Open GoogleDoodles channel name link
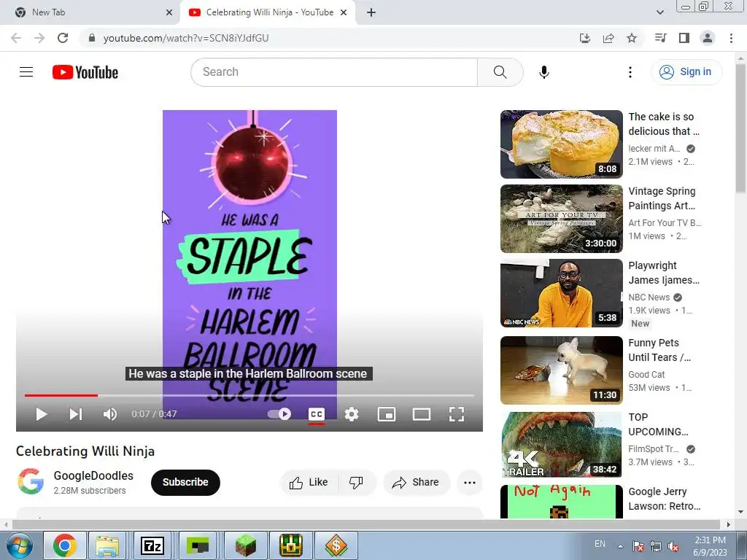 (x=93, y=475)
